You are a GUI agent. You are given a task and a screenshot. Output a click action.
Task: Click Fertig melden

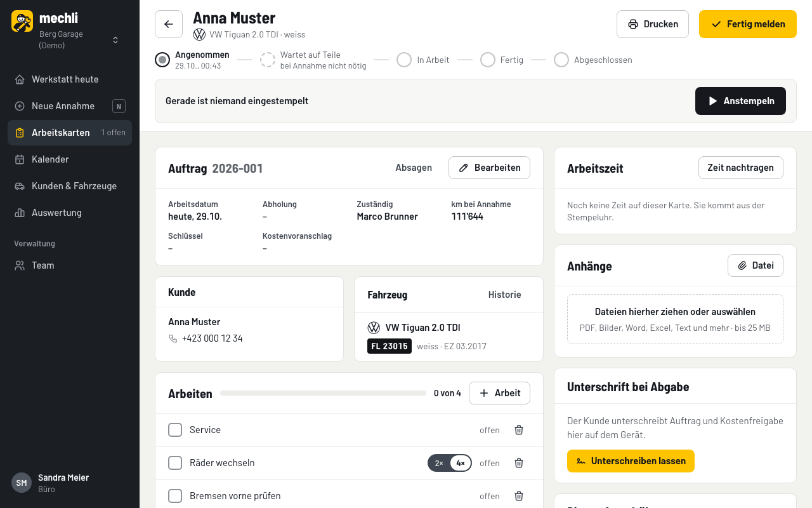point(748,24)
